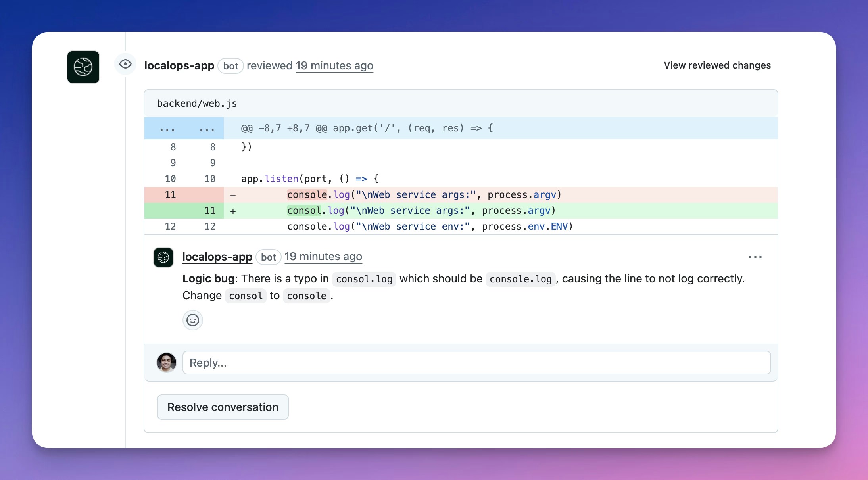The height and width of the screenshot is (480, 868).
Task: Click the Resolve conversation button
Action: (x=223, y=407)
